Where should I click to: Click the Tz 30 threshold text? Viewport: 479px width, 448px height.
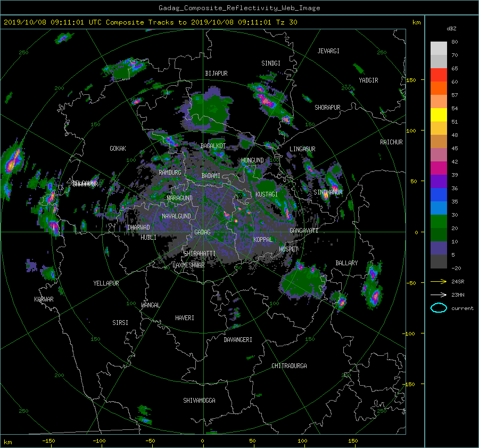coord(286,22)
